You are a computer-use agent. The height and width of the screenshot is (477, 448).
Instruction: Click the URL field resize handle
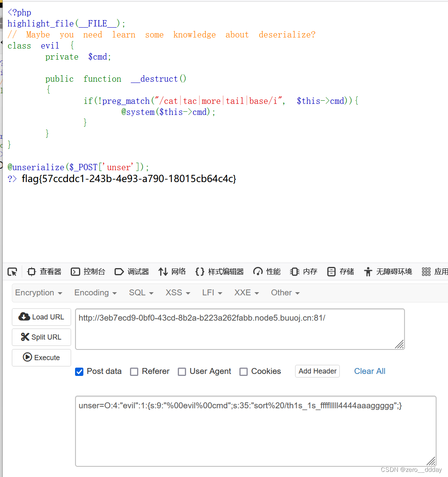click(399, 345)
